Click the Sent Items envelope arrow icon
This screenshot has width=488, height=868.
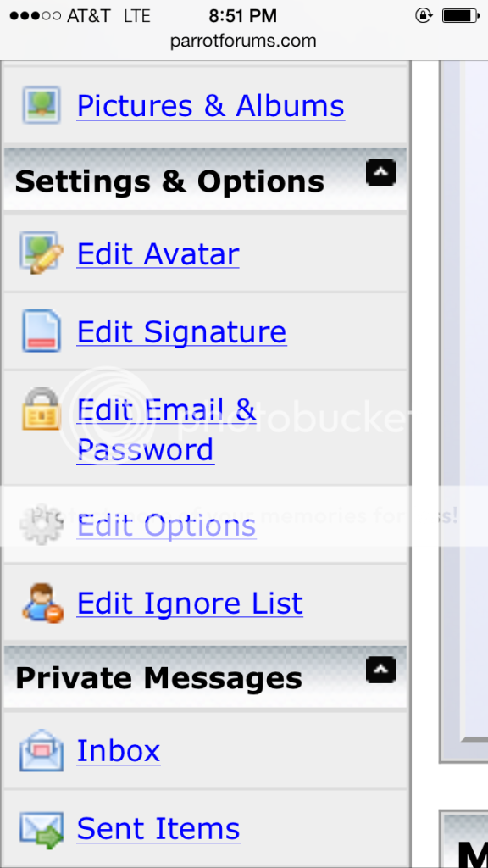pos(42,828)
